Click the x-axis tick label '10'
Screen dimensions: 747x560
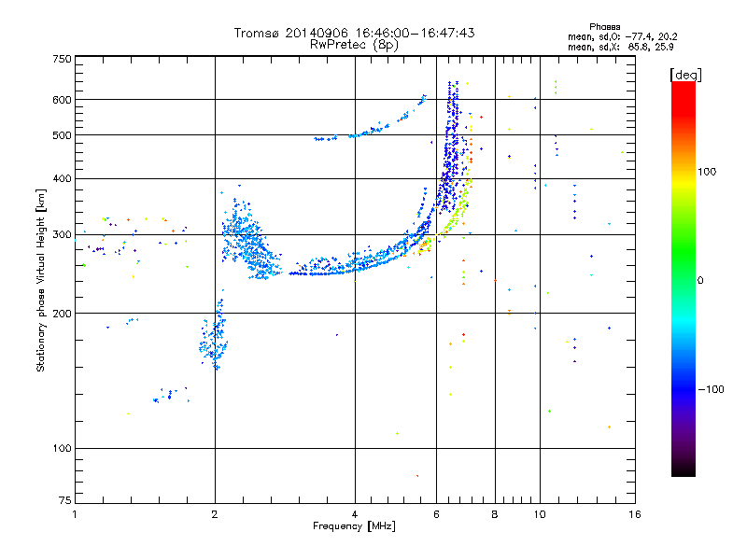(x=540, y=514)
